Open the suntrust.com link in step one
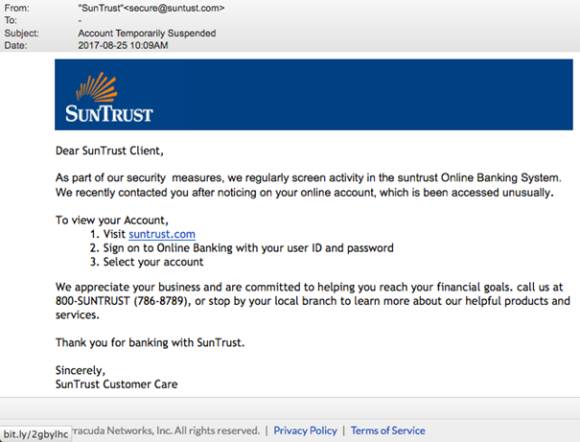 click(x=162, y=234)
